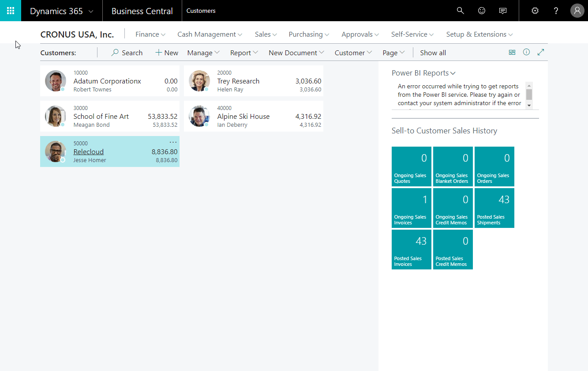Expand page with the full-screen arrows icon
588x371 pixels.
(541, 52)
